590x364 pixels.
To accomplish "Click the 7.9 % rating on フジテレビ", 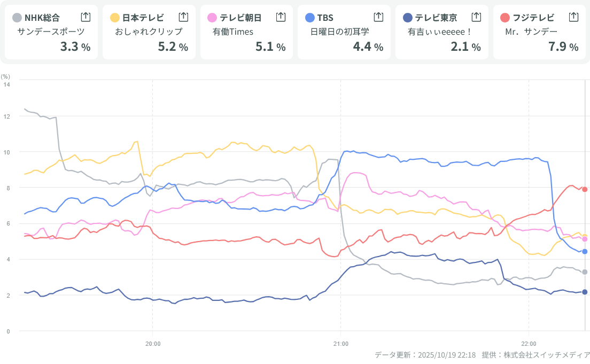I will click(x=563, y=47).
